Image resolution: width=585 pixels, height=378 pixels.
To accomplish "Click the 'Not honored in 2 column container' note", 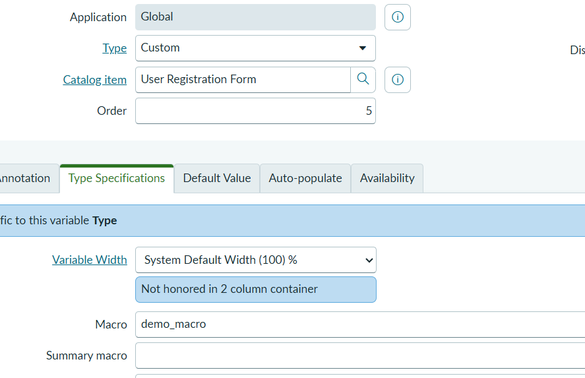I will point(256,290).
